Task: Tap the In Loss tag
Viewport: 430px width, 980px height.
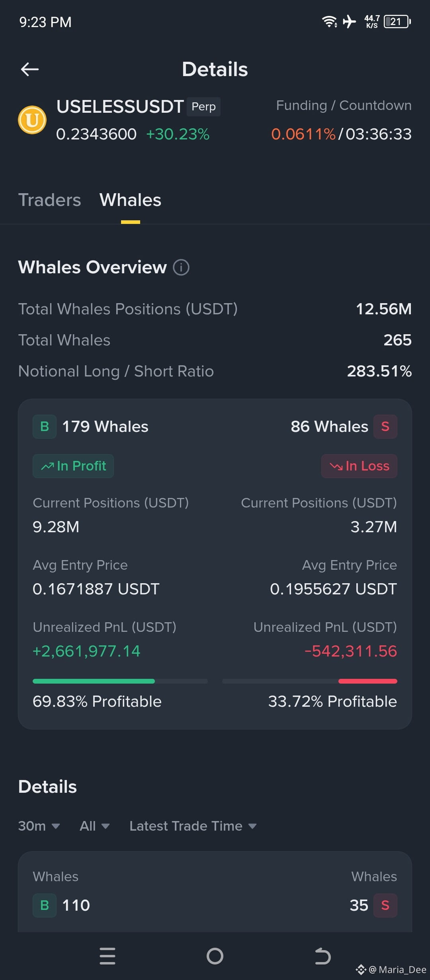Action: click(359, 466)
